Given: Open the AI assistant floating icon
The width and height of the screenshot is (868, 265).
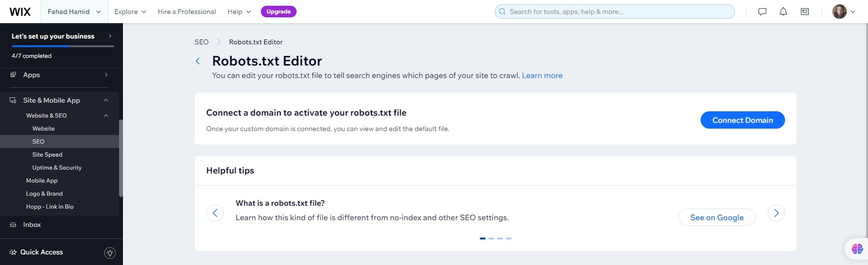Looking at the screenshot, I should pos(857,249).
